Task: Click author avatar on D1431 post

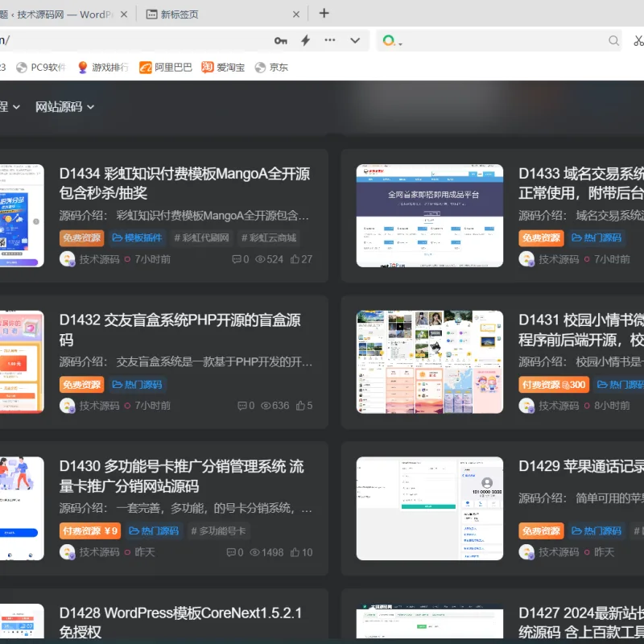Action: click(526, 406)
